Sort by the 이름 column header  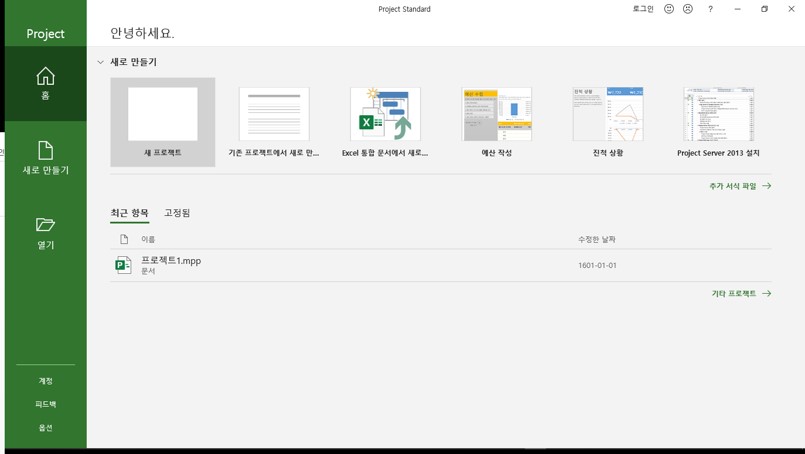pos(148,239)
